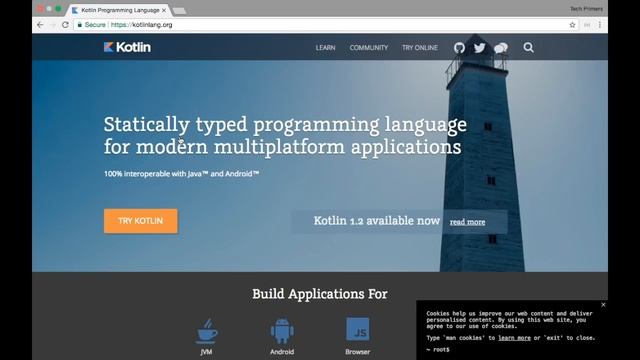The width and height of the screenshot is (640, 360).
Task: Select the Android robot icon
Action: (282, 331)
